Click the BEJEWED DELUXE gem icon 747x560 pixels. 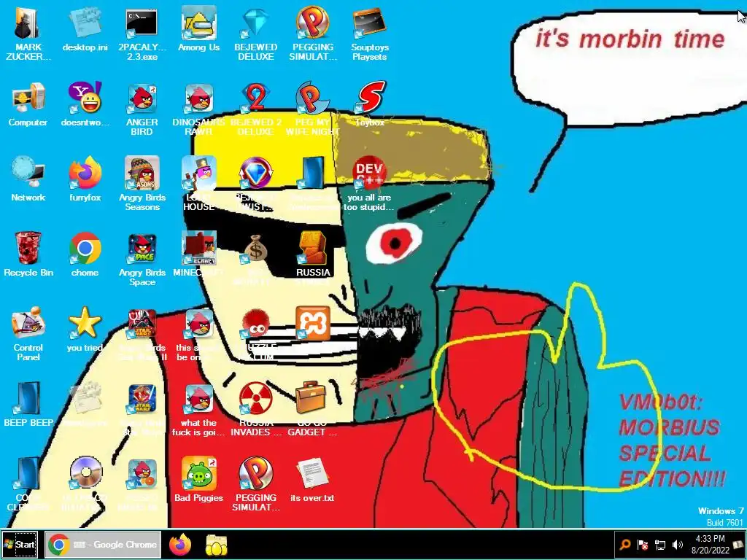(255, 24)
